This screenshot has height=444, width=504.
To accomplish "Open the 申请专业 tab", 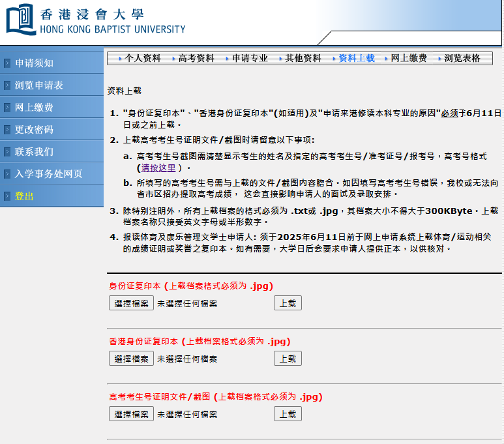I will (250, 58).
